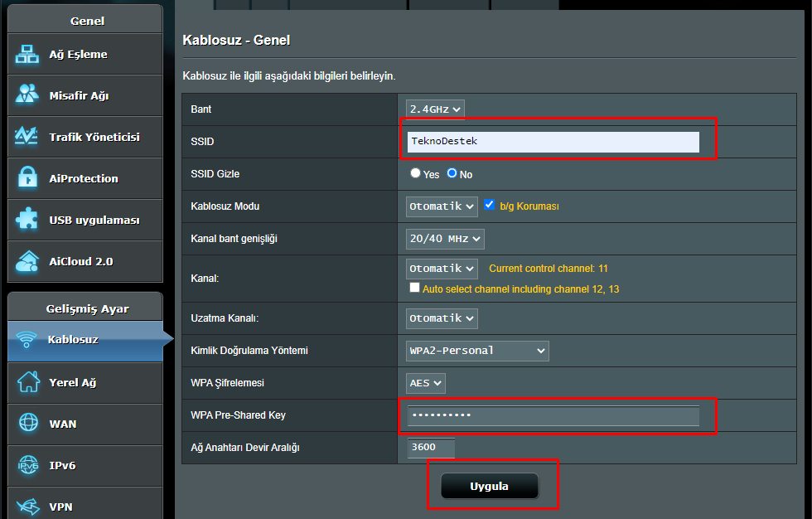This screenshot has width=812, height=519.
Task: Enable auto select channel 12, 13 checkbox
Action: pyautogui.click(x=414, y=289)
